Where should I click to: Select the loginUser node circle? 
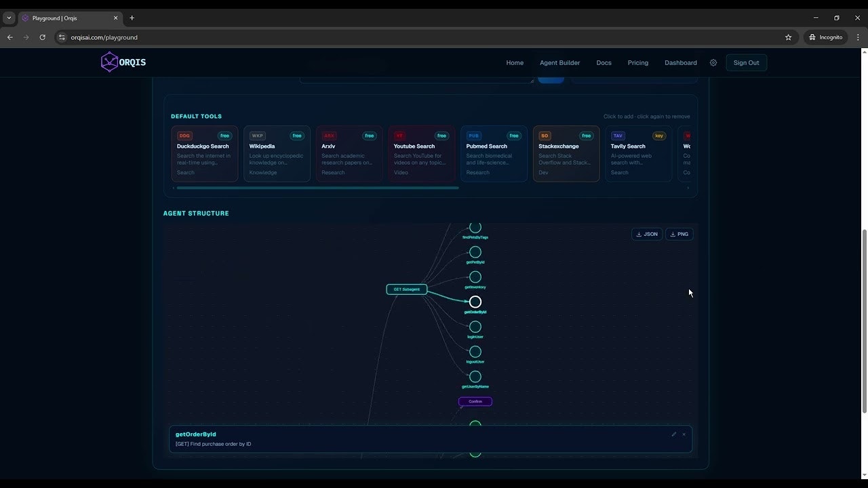475,327
